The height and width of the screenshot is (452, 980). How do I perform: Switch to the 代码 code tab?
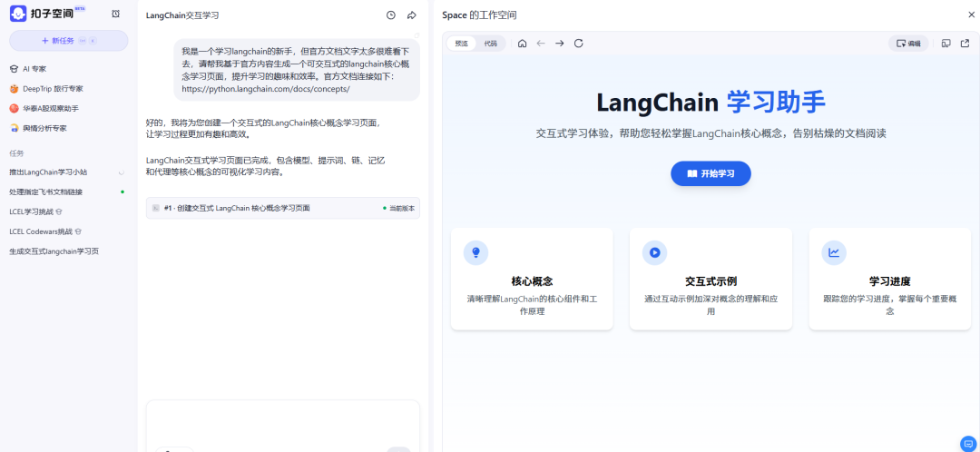click(x=491, y=44)
